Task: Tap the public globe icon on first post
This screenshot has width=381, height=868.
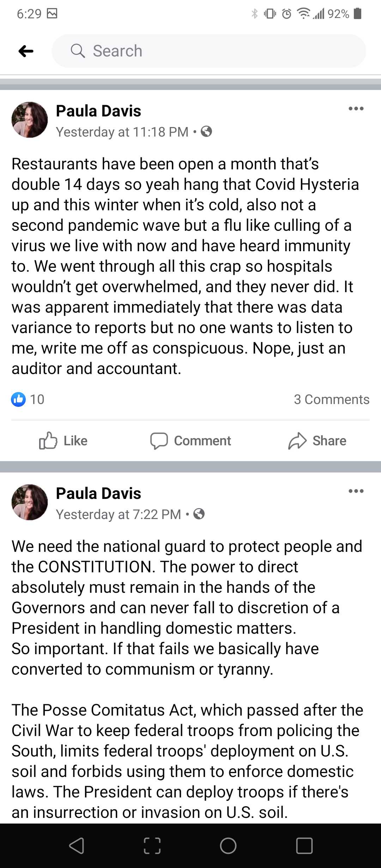Action: coord(206,132)
